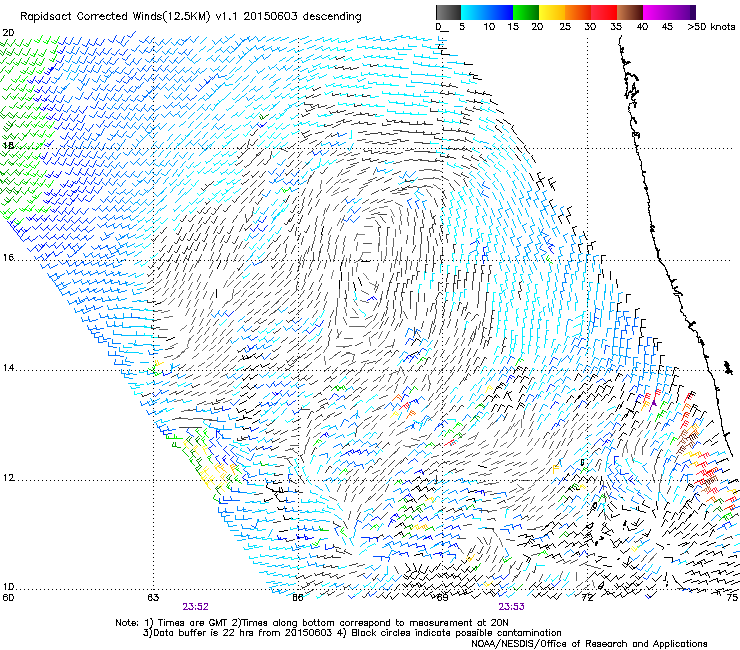Click the longitude label '75'
This screenshot has height=650, width=740.
point(732,598)
